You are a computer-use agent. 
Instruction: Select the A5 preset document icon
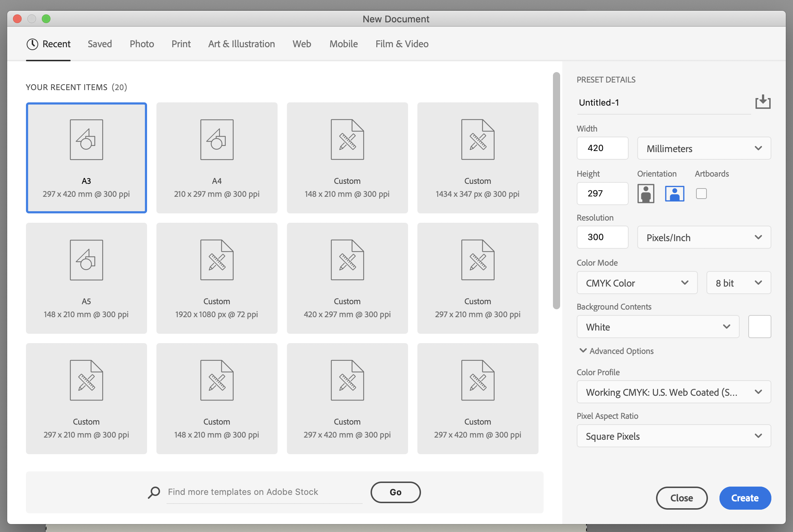[86, 260]
